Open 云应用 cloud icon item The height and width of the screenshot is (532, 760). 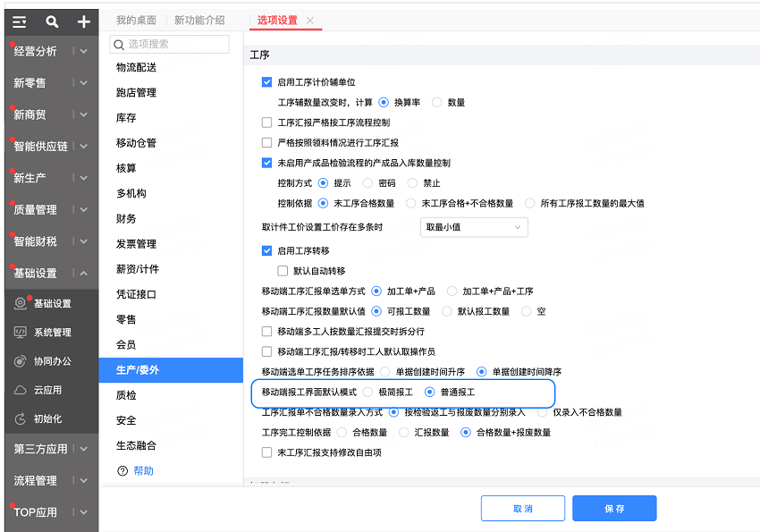pos(20,390)
